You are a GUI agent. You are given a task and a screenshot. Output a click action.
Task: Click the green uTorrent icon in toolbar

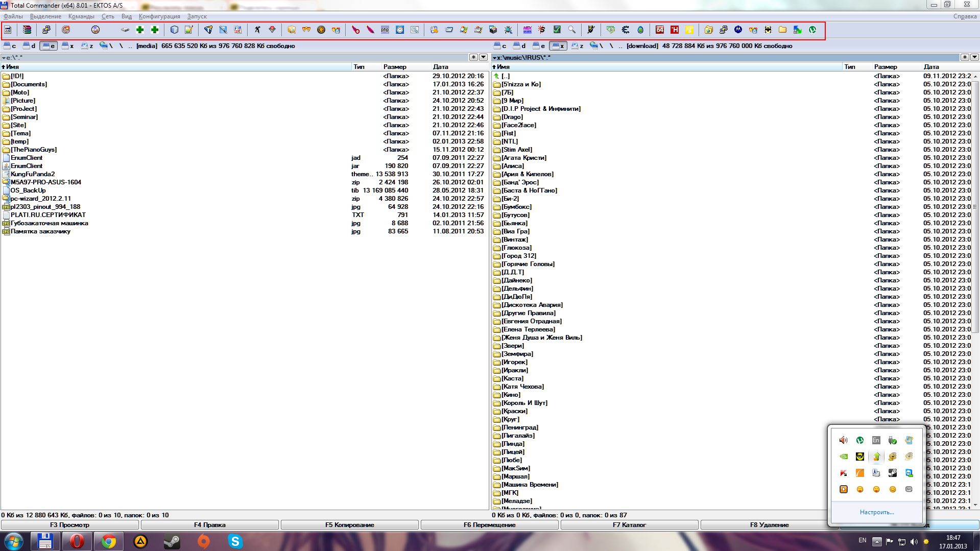pos(812,30)
